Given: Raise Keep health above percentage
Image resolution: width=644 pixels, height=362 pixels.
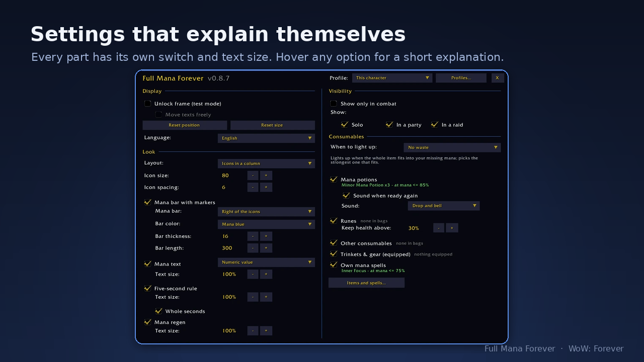Looking at the screenshot, I should tap(452, 228).
